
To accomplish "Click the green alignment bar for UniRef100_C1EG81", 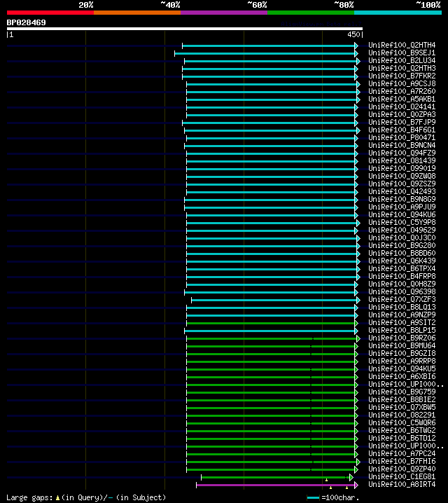I will (x=277, y=477).
